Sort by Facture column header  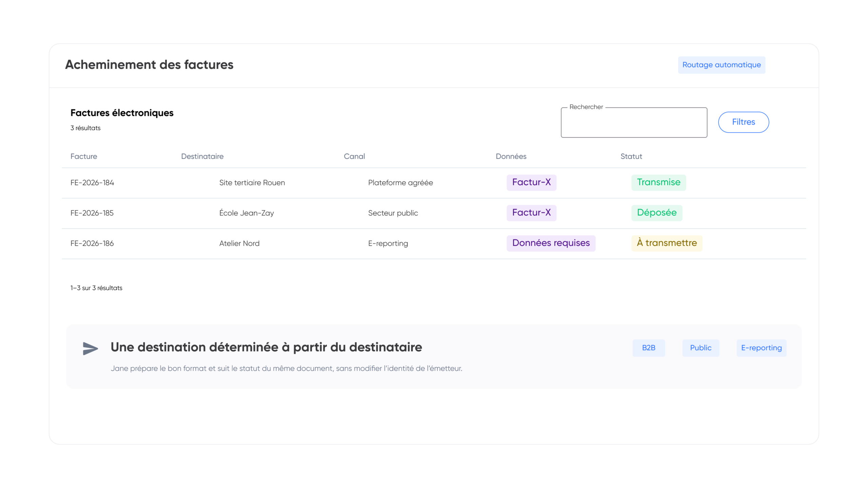(x=84, y=156)
